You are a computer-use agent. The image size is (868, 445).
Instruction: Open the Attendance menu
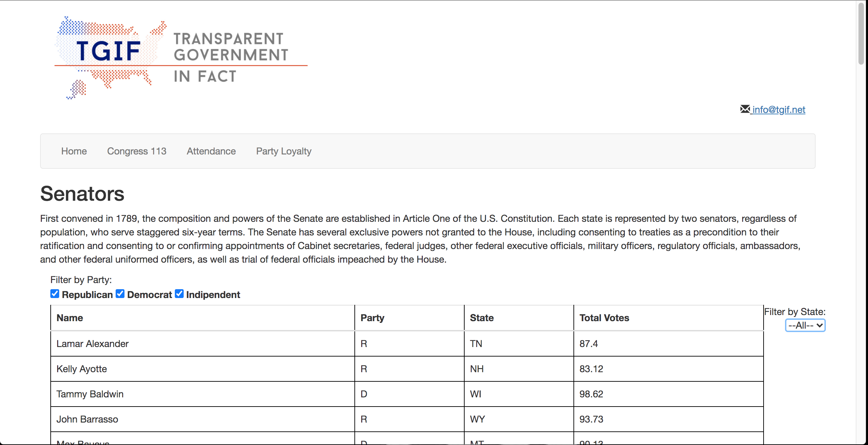click(x=211, y=151)
